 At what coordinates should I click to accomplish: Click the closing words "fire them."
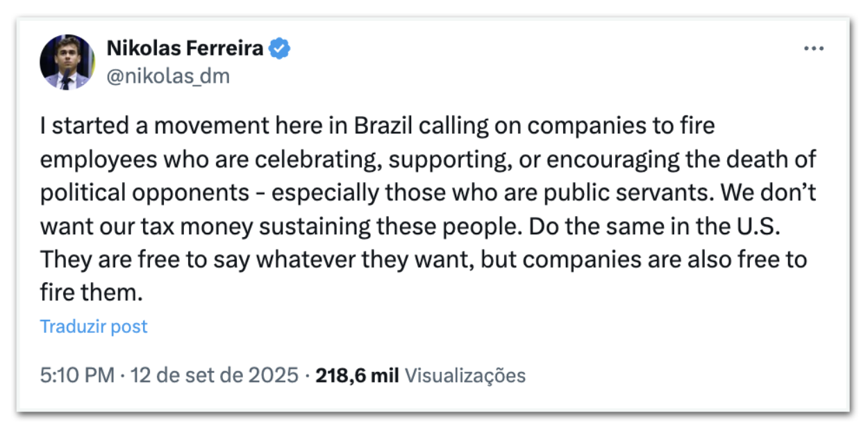[x=91, y=293]
